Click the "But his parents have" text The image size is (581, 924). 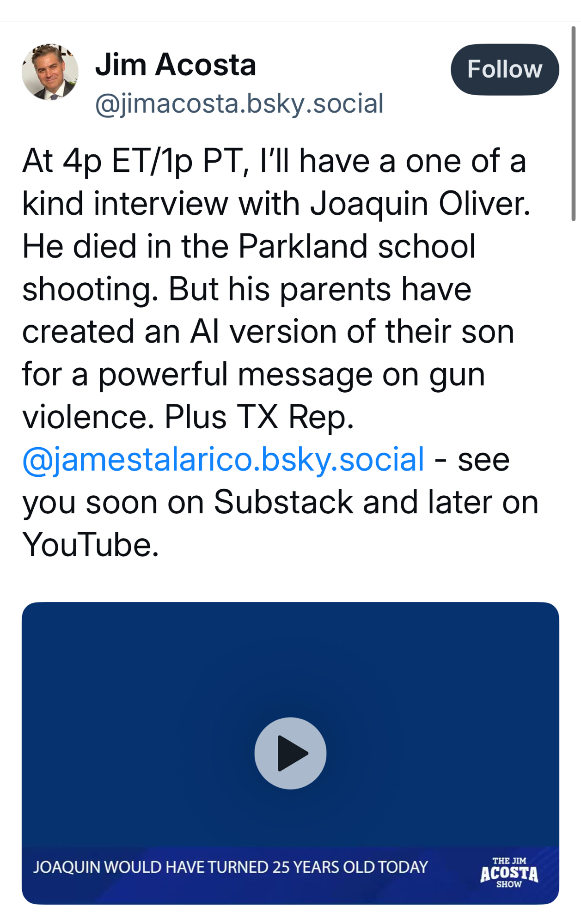(x=319, y=289)
